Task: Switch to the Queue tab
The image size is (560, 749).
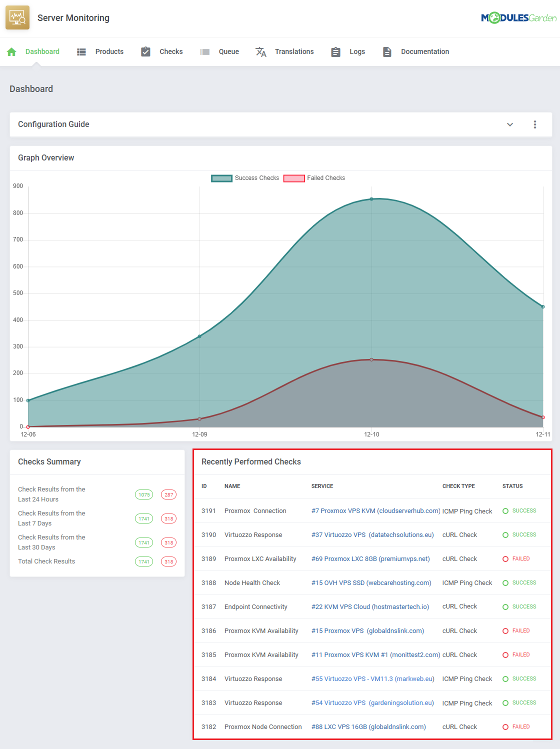Action: point(229,51)
